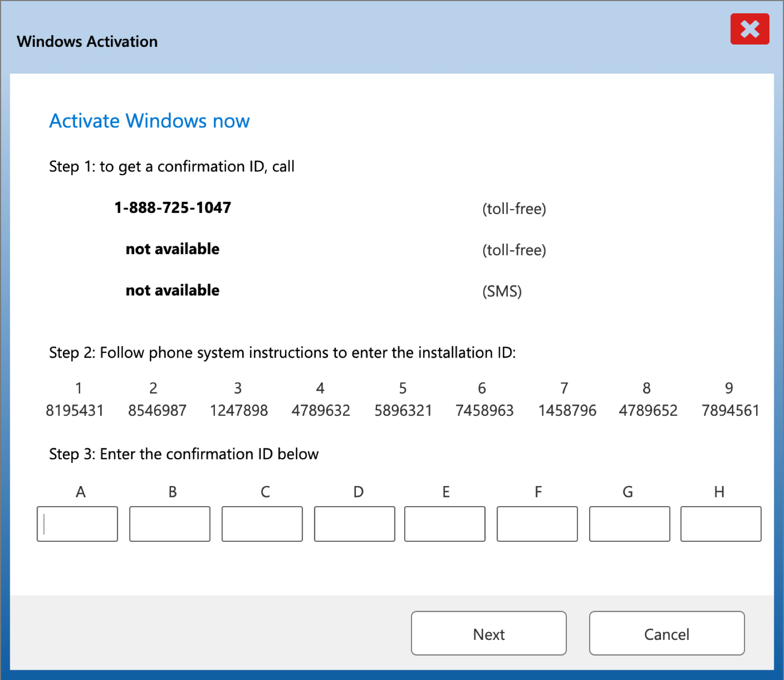This screenshot has width=784, height=680.
Task: Select installation ID block 1458796
Action: (x=567, y=410)
